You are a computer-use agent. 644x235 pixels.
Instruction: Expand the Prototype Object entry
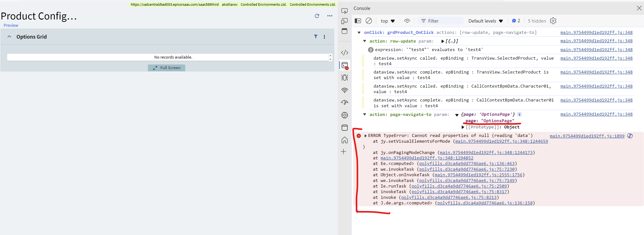click(x=463, y=127)
